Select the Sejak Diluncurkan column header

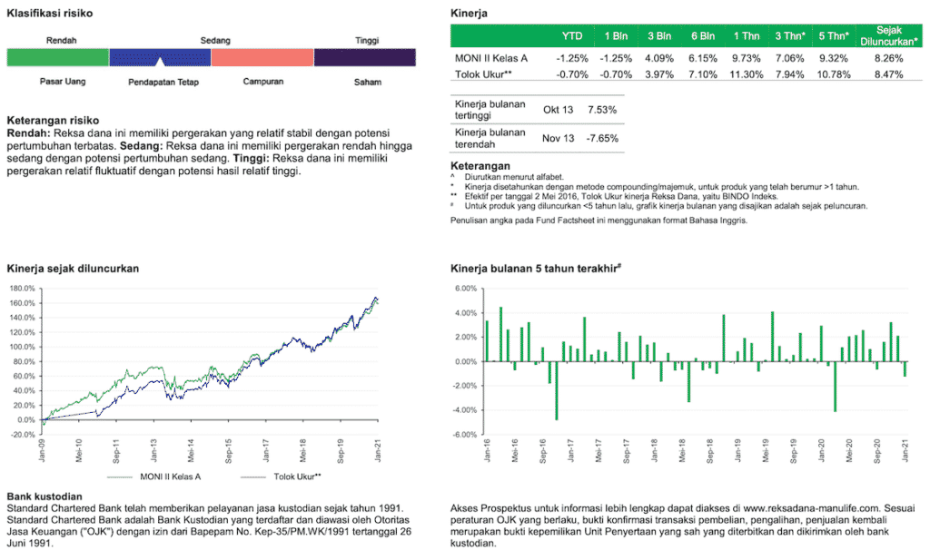[887, 36]
